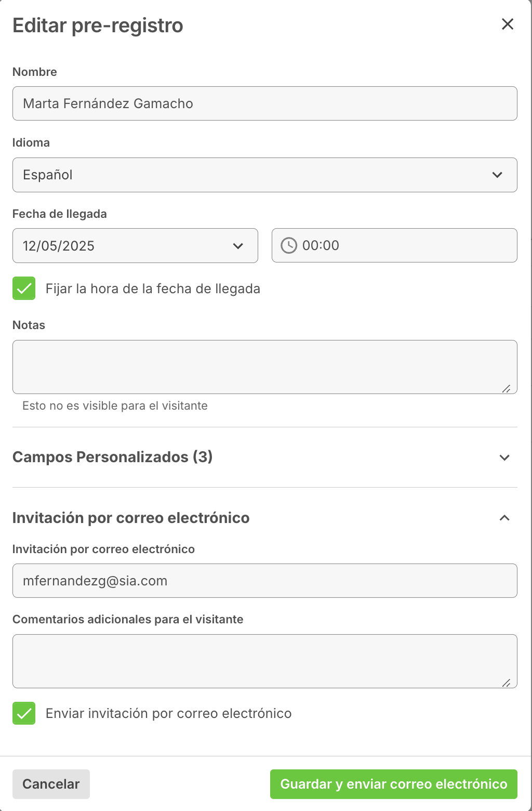Collapse the Invitación por correo electrónico section
The width and height of the screenshot is (532, 811).
click(504, 518)
